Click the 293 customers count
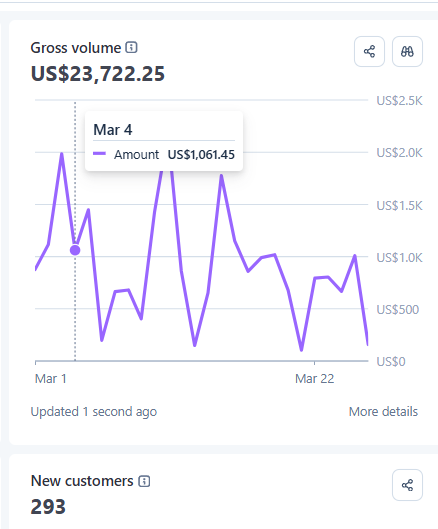Viewport: 438px width, 529px height. 48,507
